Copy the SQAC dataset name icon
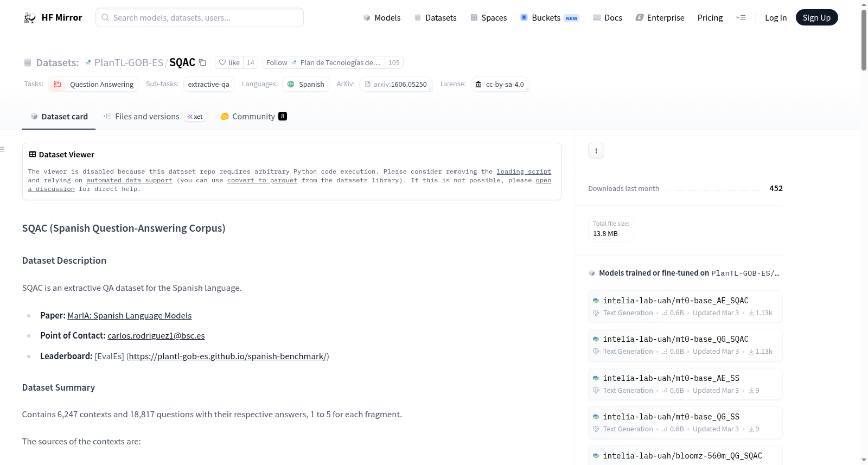868x465 pixels. click(x=202, y=62)
